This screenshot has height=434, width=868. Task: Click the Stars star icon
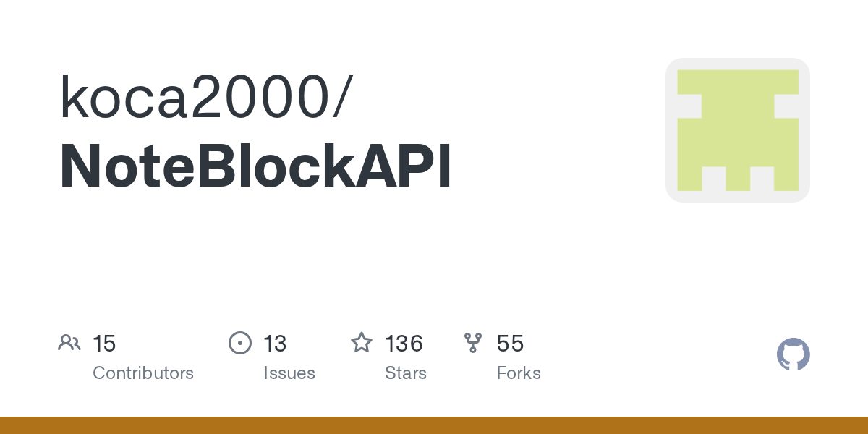(x=362, y=342)
